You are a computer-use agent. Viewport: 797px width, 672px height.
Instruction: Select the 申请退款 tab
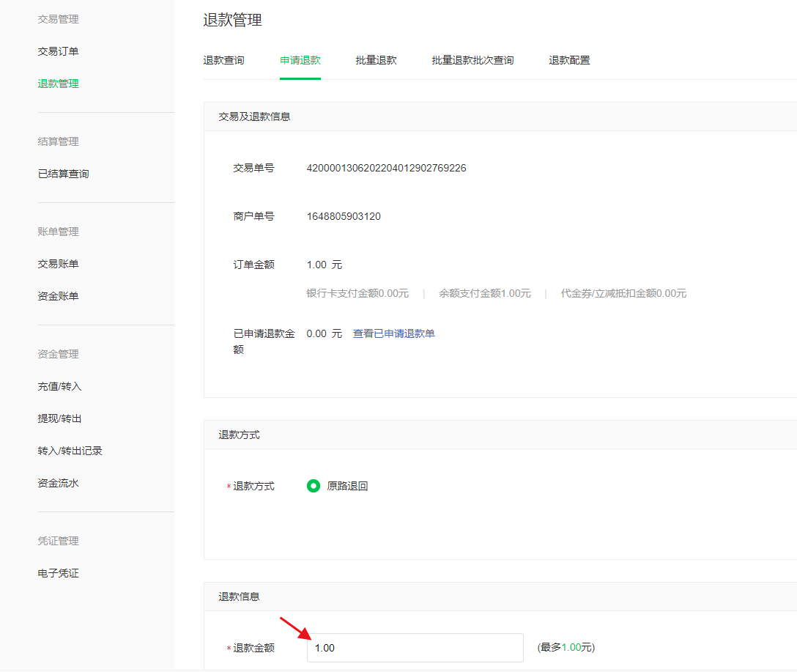tap(300, 60)
